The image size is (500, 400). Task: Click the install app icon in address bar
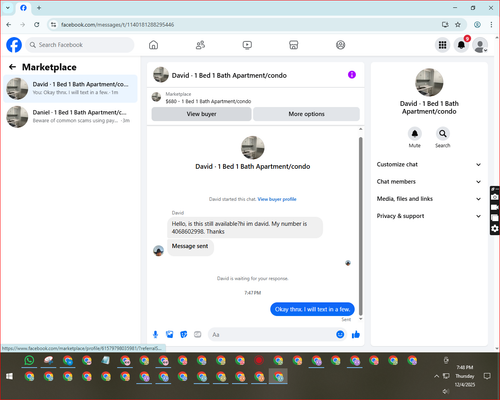pos(445,25)
